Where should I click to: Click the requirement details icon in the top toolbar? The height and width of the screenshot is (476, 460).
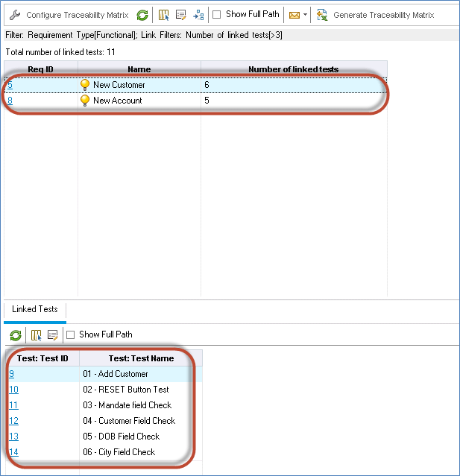180,15
